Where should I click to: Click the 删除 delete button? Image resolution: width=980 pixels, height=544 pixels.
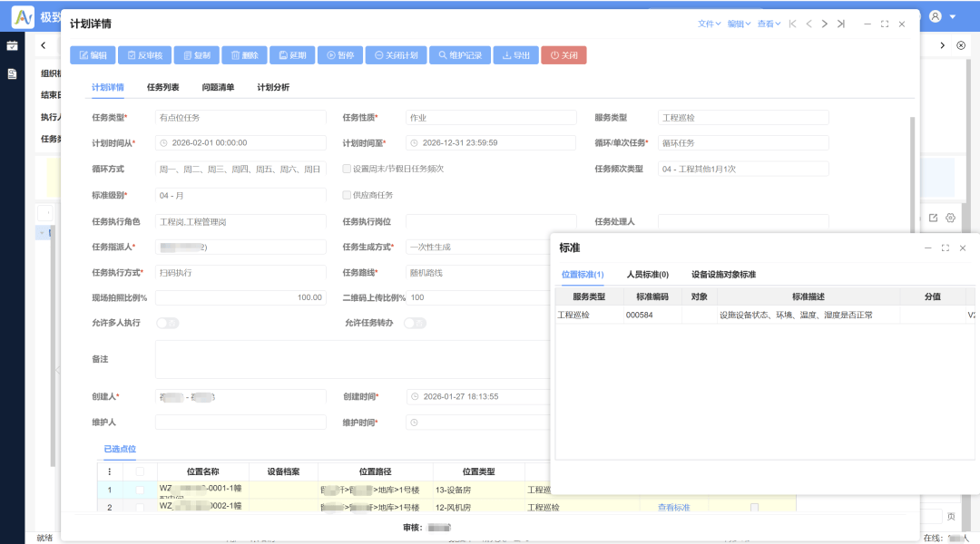244,55
